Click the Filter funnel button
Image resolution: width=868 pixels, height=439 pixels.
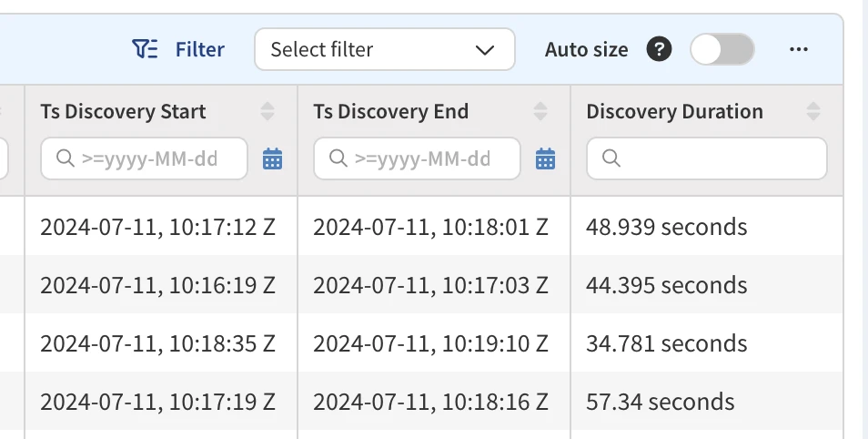(178, 49)
